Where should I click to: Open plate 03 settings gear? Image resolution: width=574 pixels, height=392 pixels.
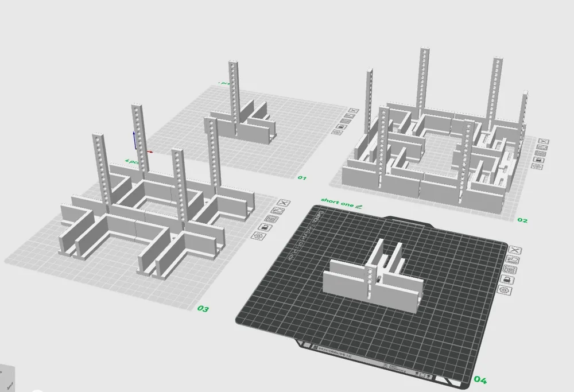point(258,235)
